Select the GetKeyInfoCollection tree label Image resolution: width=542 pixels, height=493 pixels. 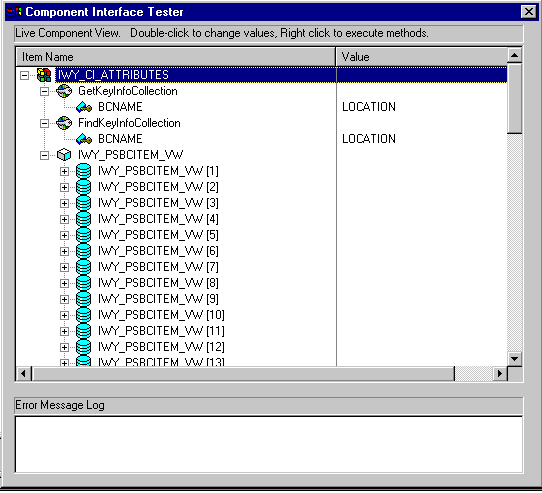coord(128,91)
